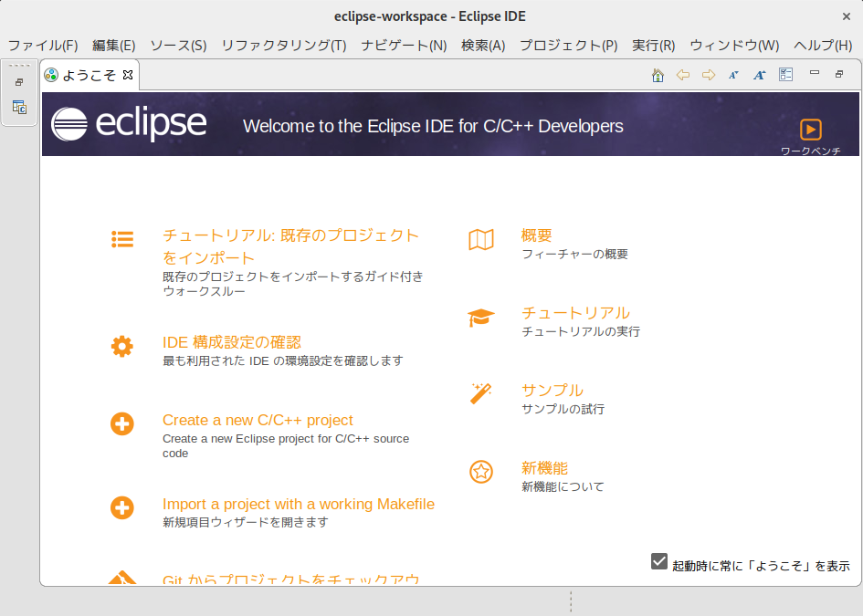The width and height of the screenshot is (863, 616).
Task: Click the フィーチャーの概要 description text
Action: point(574,254)
